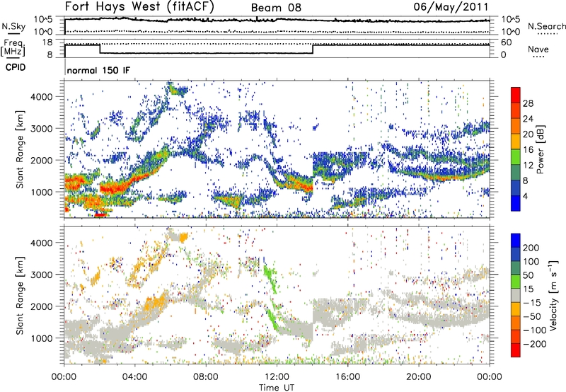Click the 'Freq. [MHz]' label
This screenshot has height=392, width=566.
(x=13, y=48)
